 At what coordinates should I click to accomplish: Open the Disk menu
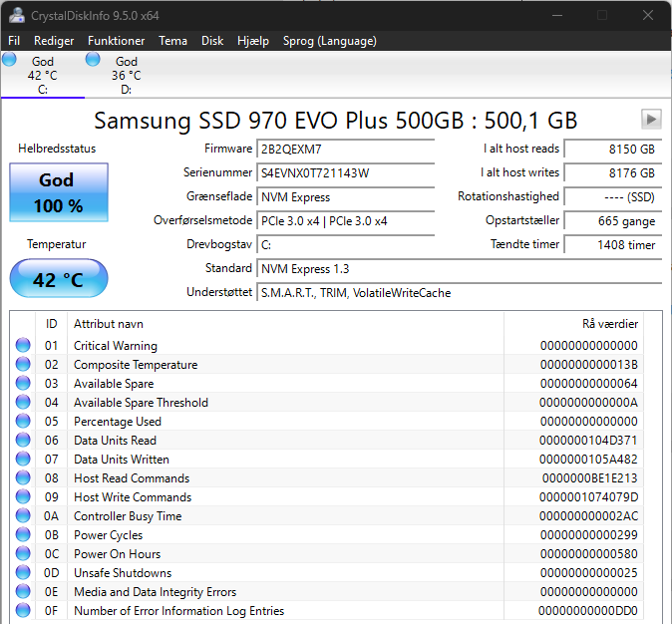212,41
